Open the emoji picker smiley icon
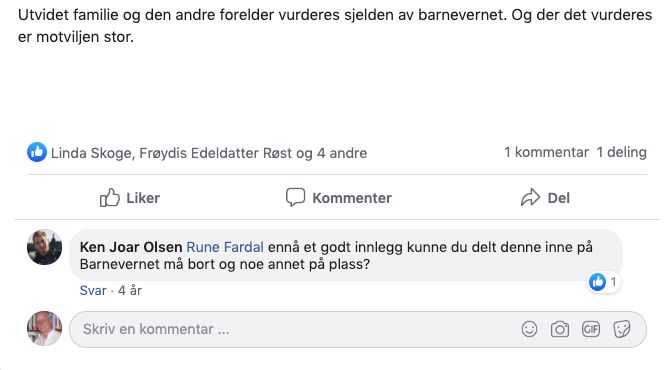Screen dimensions: 672x370 tap(529, 329)
